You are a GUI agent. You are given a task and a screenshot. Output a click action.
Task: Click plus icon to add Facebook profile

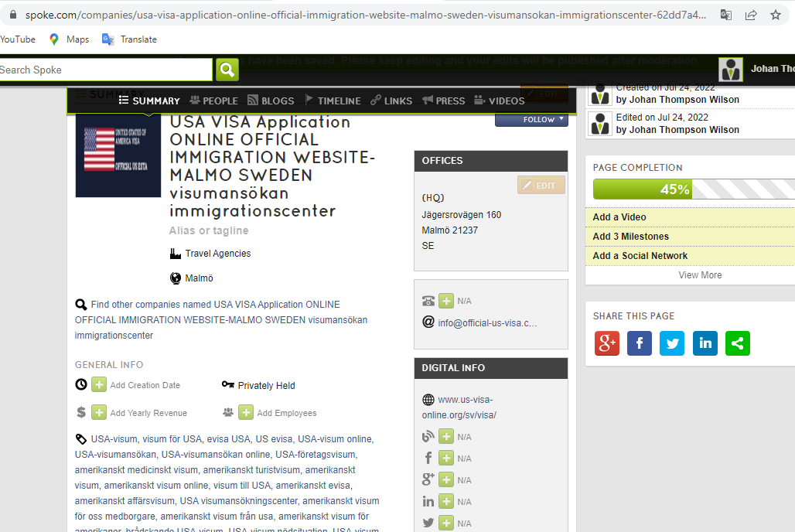(446, 459)
